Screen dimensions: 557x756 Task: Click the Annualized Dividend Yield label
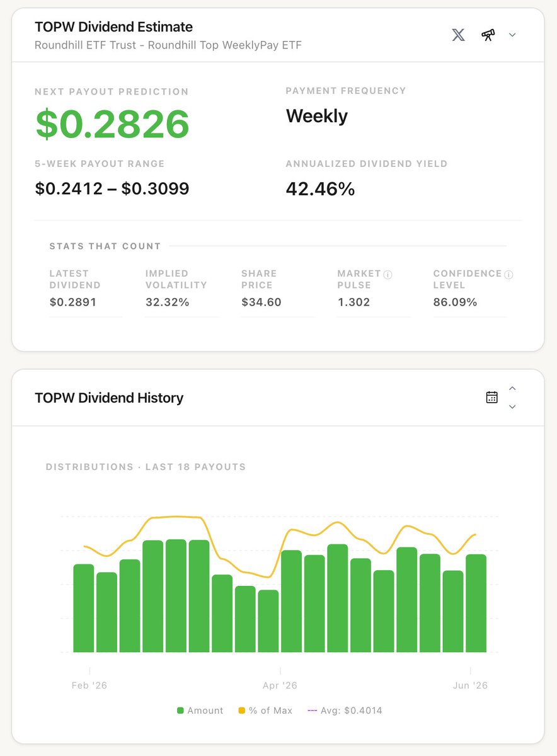tap(367, 164)
